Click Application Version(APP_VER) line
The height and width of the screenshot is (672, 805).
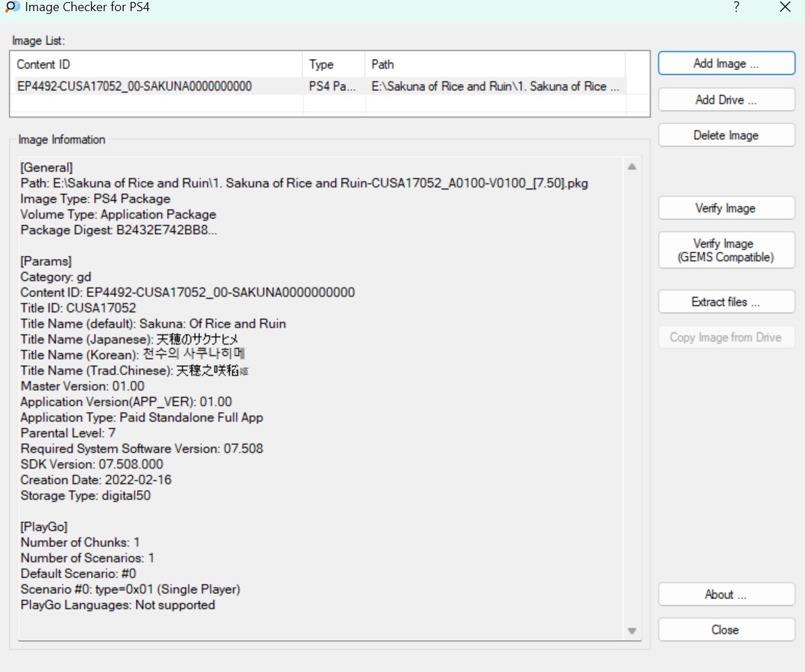click(x=126, y=402)
